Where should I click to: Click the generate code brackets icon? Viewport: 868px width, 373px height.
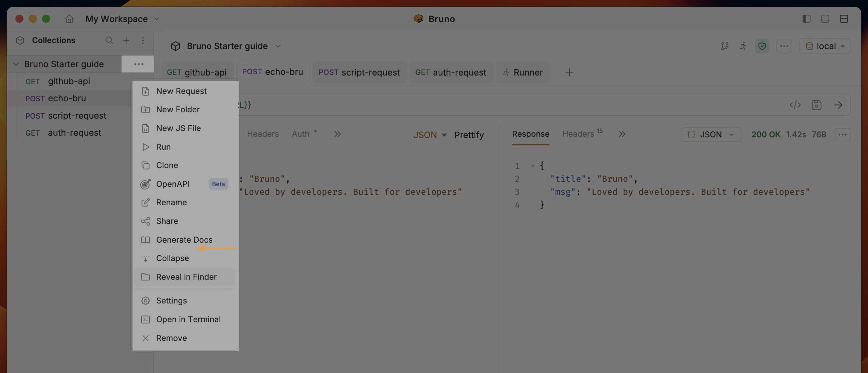pos(795,105)
